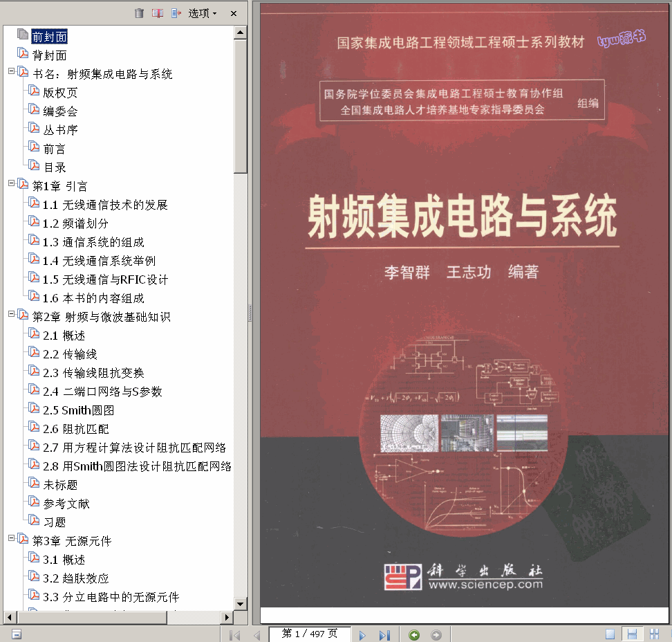The height and width of the screenshot is (642, 672).
Task: Jump to the last page
Action: point(384,634)
